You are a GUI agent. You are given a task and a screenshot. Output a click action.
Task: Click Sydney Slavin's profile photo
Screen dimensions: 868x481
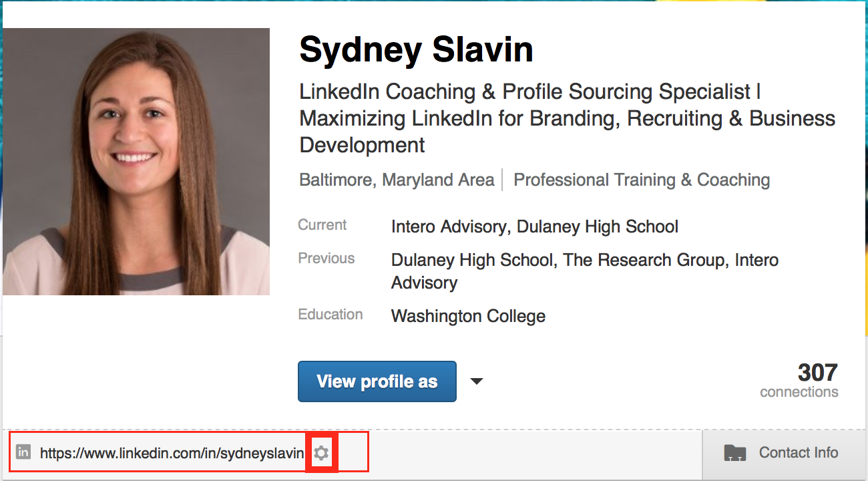tap(136, 162)
